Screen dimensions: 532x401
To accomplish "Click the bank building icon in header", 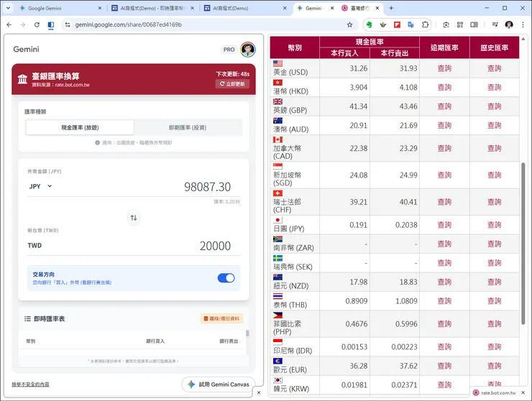I will pyautogui.click(x=23, y=79).
